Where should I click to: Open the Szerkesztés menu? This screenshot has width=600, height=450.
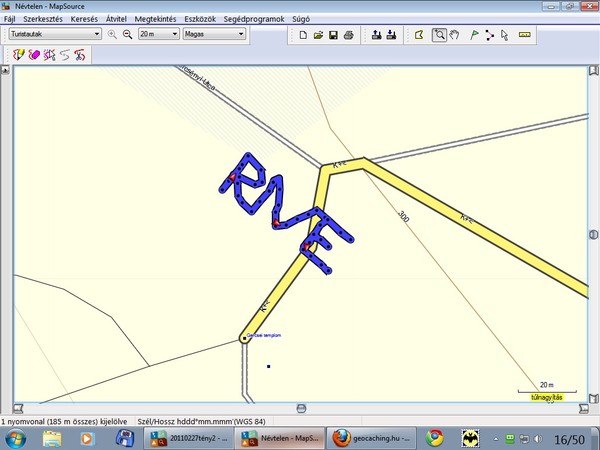coord(45,19)
